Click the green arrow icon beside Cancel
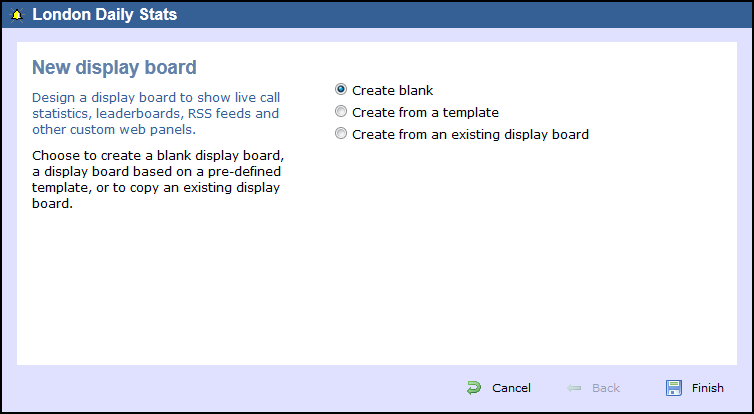754x414 pixels. click(473, 388)
